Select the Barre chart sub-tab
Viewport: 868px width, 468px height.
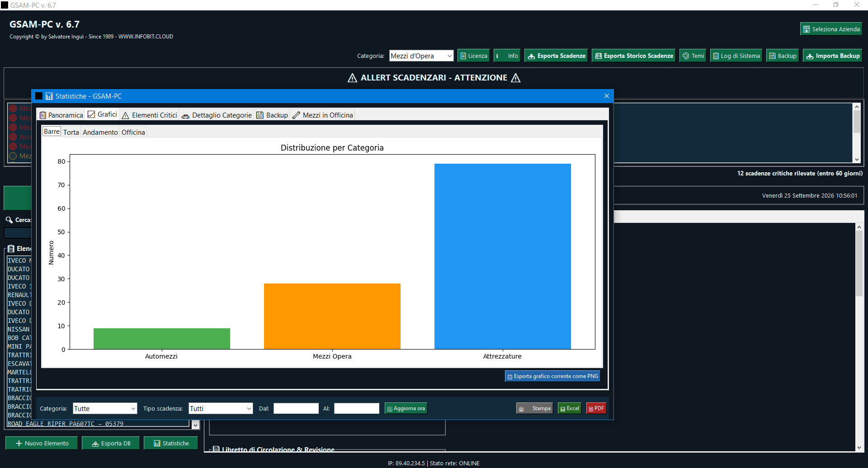pos(52,132)
